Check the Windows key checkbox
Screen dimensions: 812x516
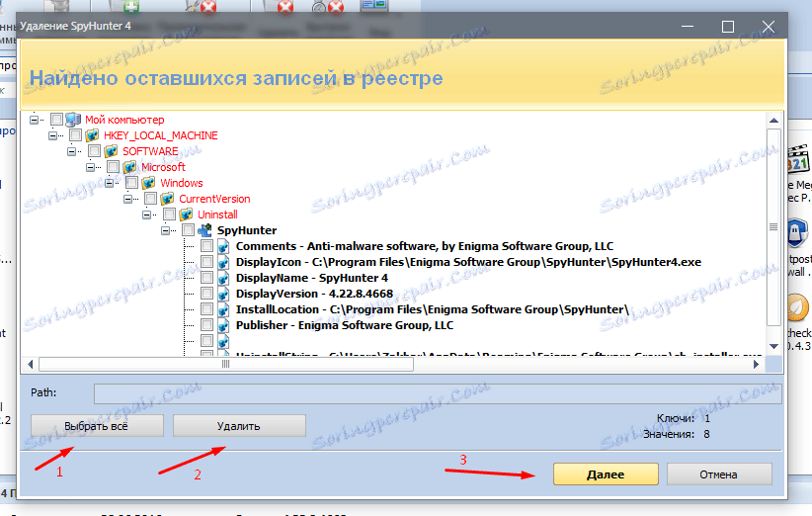pyautogui.click(x=132, y=183)
